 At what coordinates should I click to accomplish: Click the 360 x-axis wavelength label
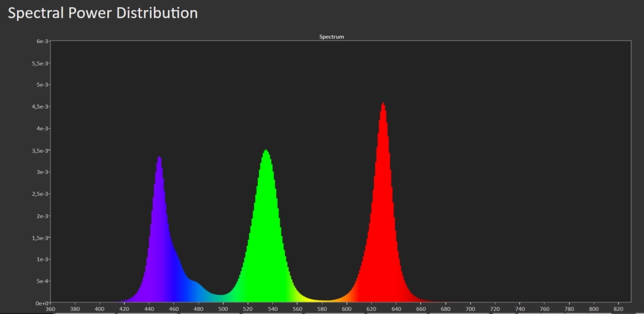pos(50,309)
